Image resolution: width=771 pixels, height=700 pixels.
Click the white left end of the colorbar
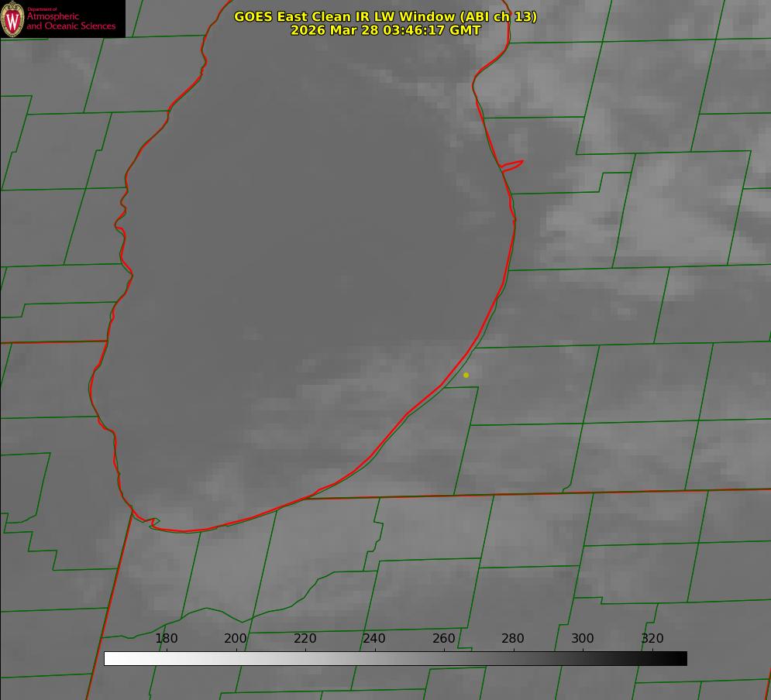108,658
